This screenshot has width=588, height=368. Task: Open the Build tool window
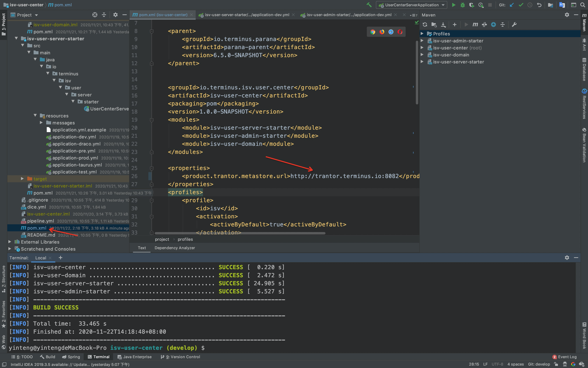point(48,357)
